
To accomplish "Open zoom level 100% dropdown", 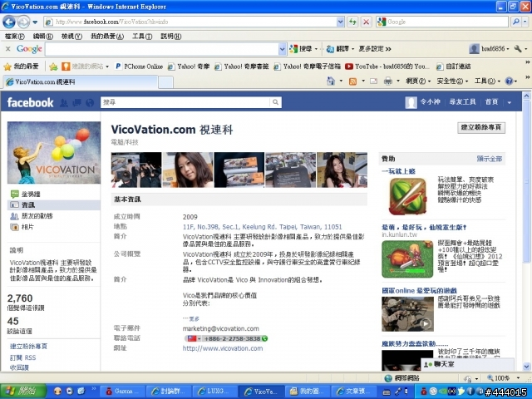I will (x=518, y=378).
